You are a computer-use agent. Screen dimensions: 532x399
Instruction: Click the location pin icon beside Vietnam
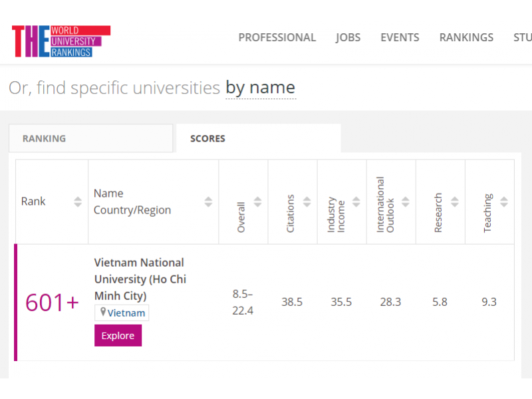103,312
